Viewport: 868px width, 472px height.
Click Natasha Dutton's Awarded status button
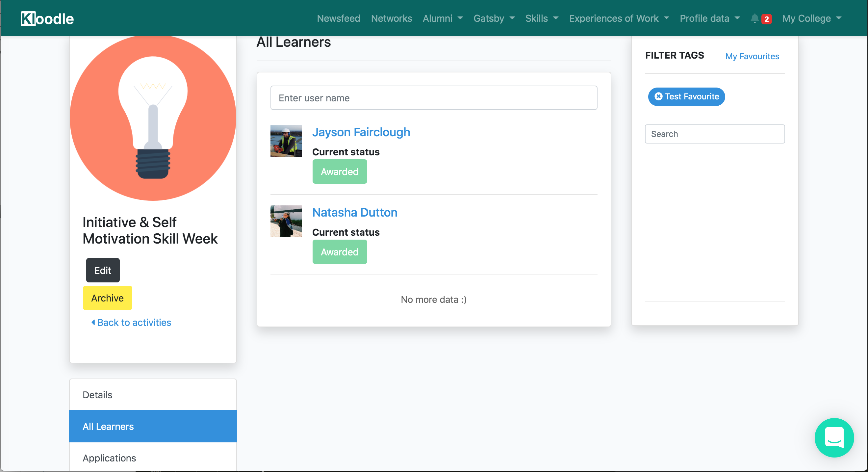coord(340,252)
